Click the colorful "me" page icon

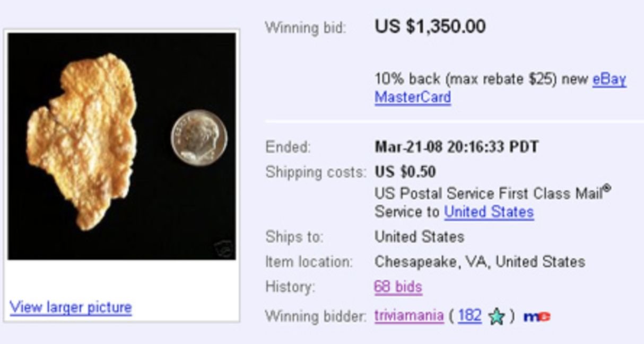(536, 317)
